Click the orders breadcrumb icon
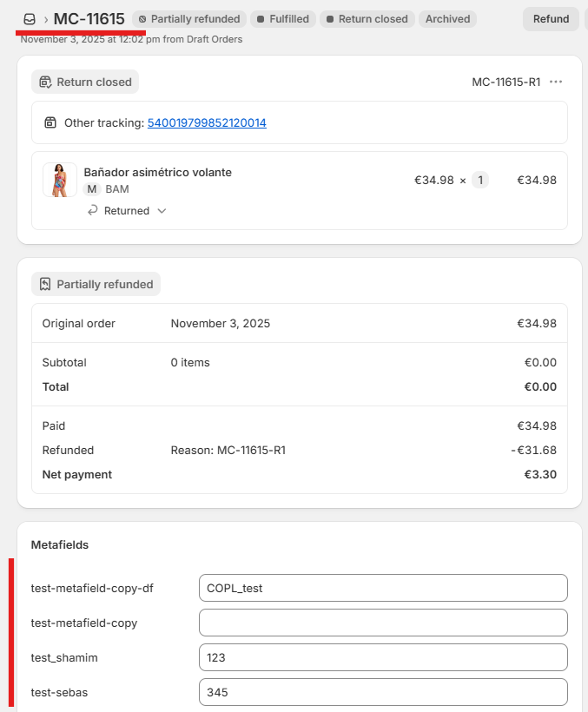This screenshot has width=588, height=712. click(29, 19)
